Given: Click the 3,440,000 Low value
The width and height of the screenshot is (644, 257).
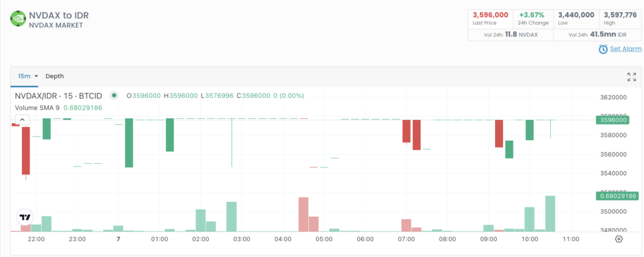Looking at the screenshot, I should point(576,15).
